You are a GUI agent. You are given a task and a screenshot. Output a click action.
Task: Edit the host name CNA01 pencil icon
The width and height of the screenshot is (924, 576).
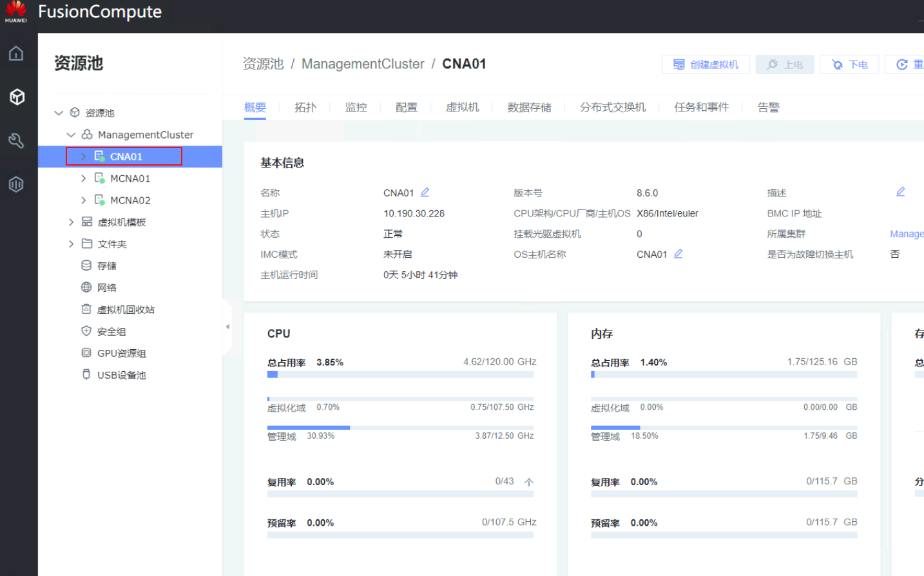[425, 193]
